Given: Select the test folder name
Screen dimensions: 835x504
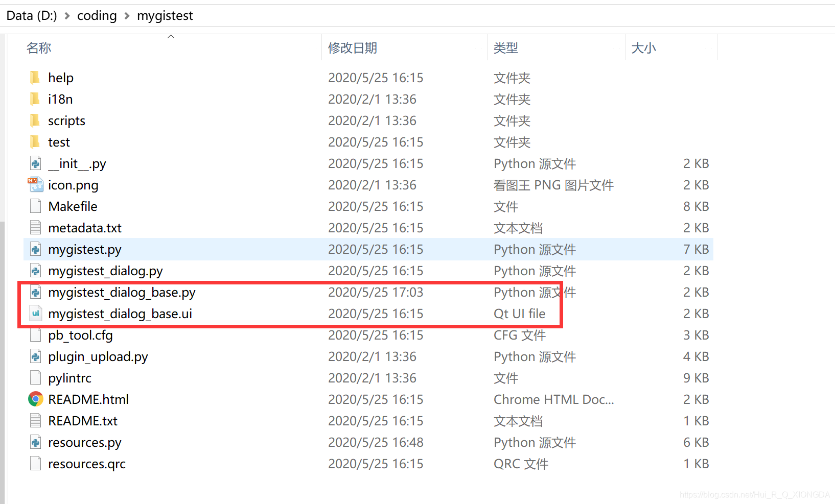Looking at the screenshot, I should [59, 142].
